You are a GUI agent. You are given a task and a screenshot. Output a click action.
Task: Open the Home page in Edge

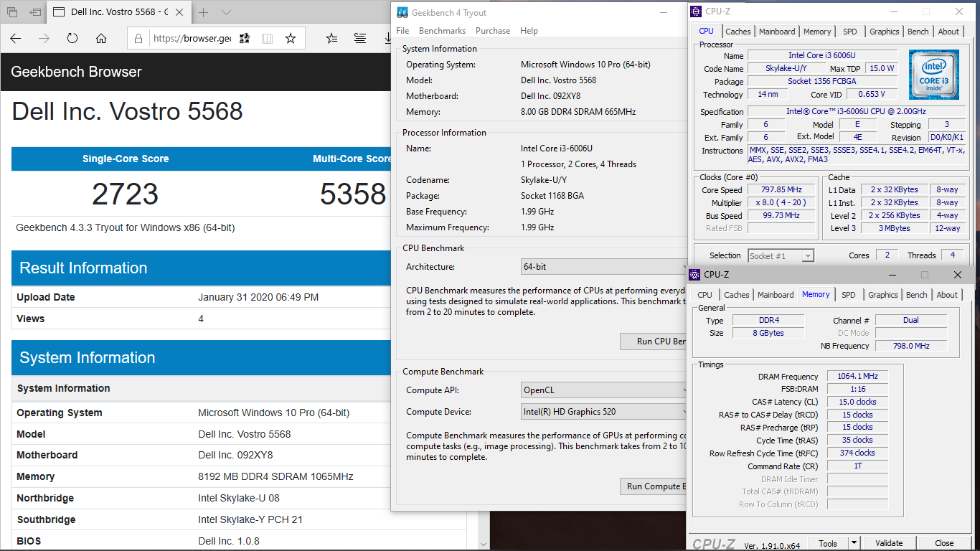coord(101,39)
